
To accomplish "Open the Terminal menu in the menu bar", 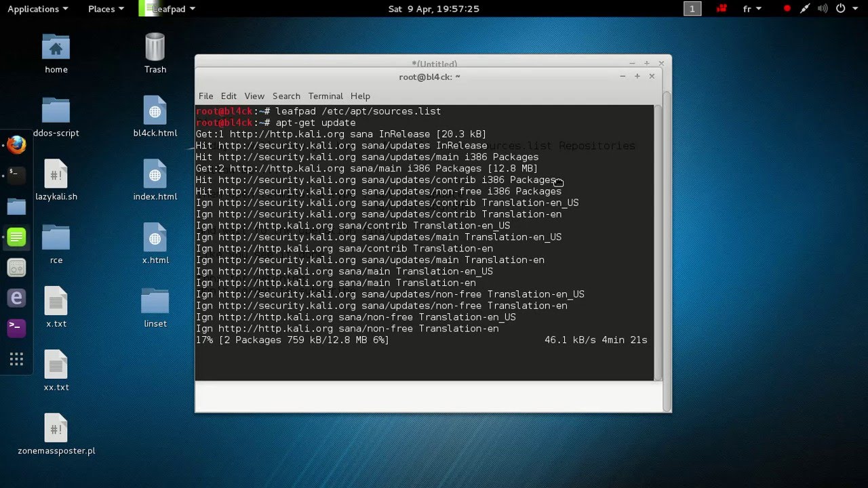I will coord(325,96).
